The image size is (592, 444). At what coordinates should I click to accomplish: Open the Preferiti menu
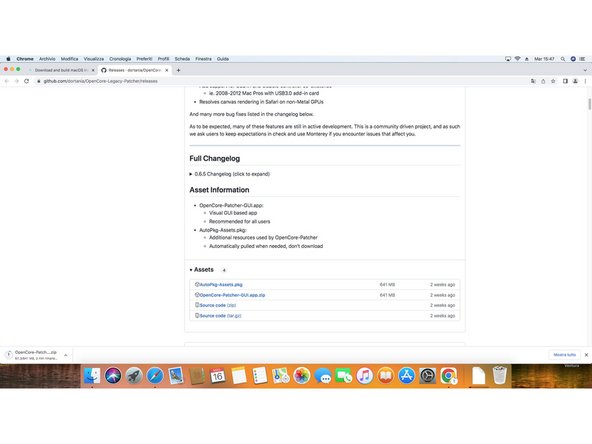coord(144,59)
